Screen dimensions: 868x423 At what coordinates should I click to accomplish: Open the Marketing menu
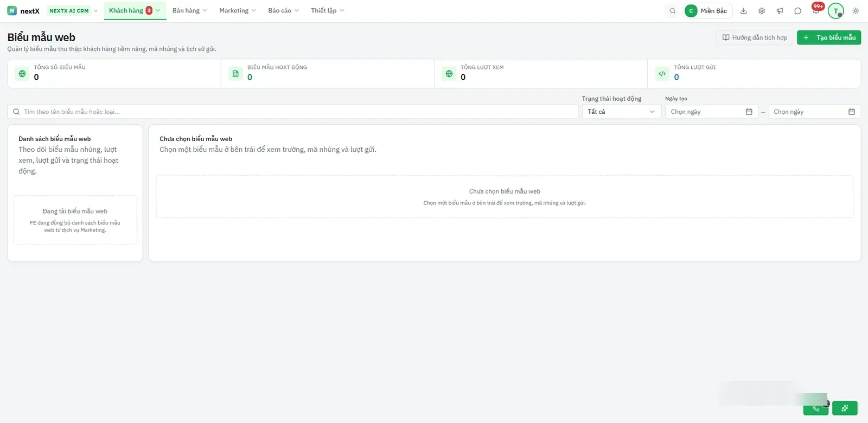[238, 11]
